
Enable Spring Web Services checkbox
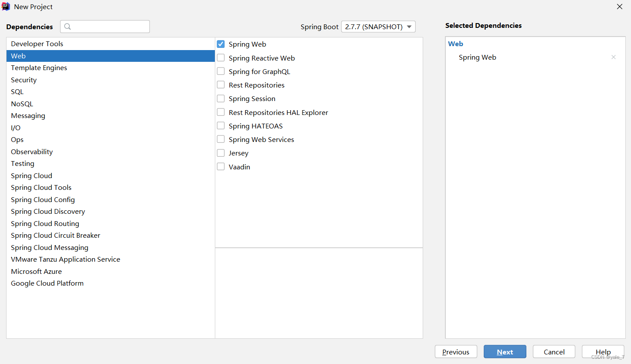(221, 139)
